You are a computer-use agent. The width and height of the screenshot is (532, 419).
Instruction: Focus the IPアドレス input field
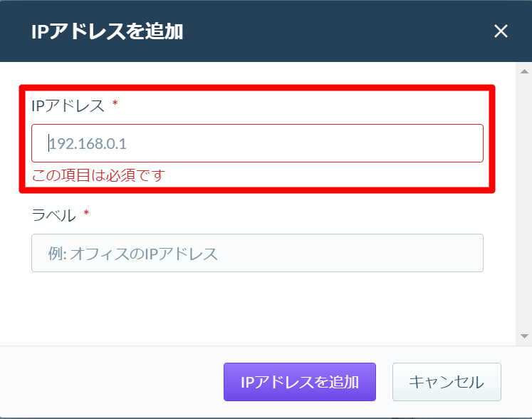pos(257,143)
